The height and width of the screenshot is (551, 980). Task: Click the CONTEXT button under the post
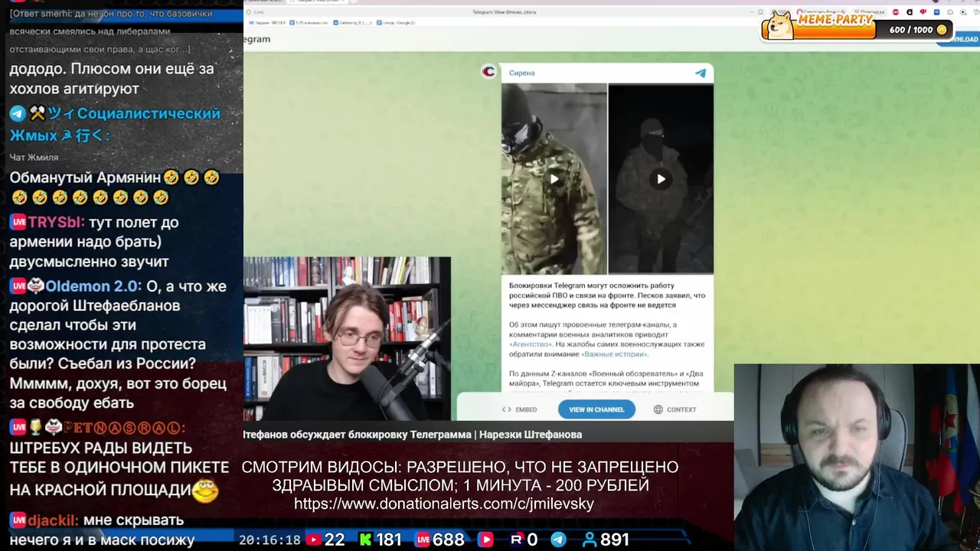pyautogui.click(x=675, y=409)
